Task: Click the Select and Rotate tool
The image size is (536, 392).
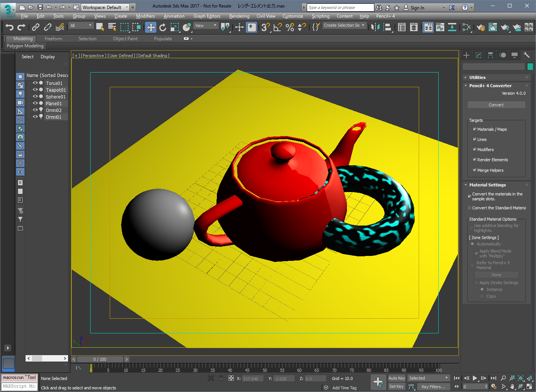Action: coord(162,27)
